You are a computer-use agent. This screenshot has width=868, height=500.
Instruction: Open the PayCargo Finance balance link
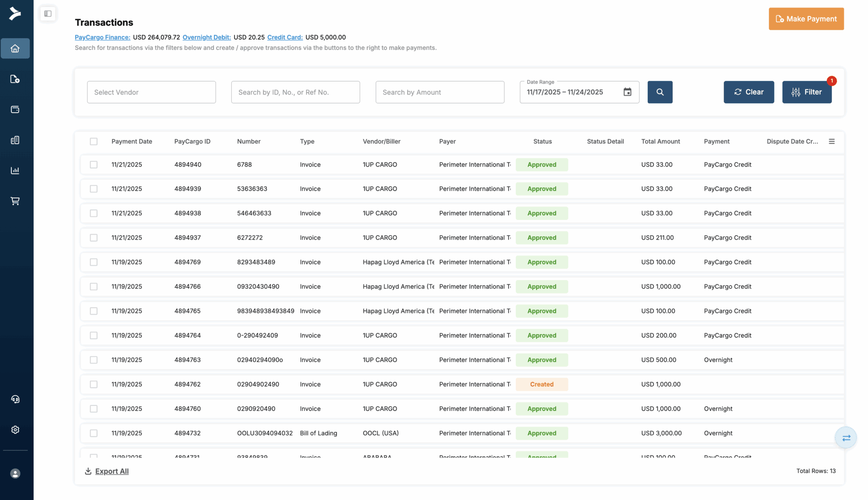coord(102,37)
